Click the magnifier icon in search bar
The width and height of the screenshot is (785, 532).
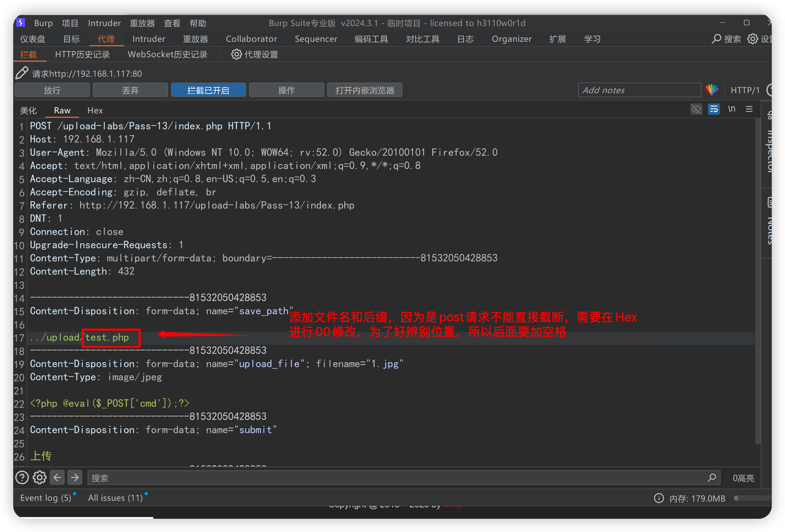pos(712,478)
